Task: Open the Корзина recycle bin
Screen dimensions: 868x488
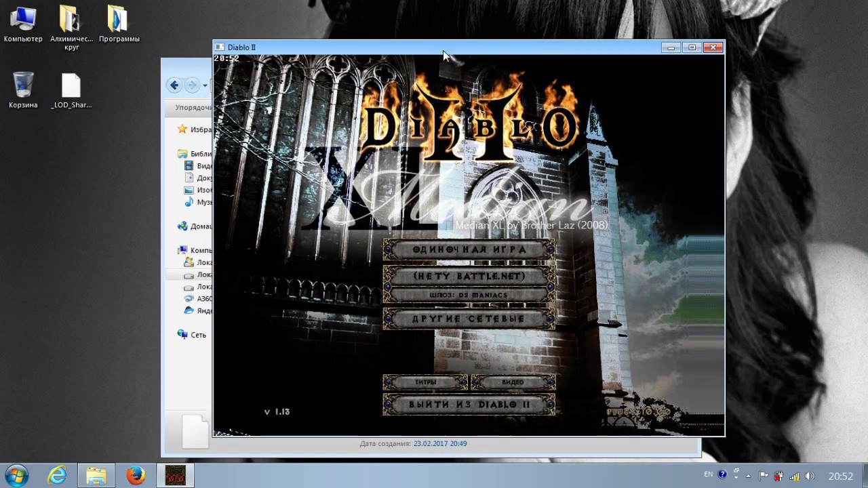Action: click(23, 90)
